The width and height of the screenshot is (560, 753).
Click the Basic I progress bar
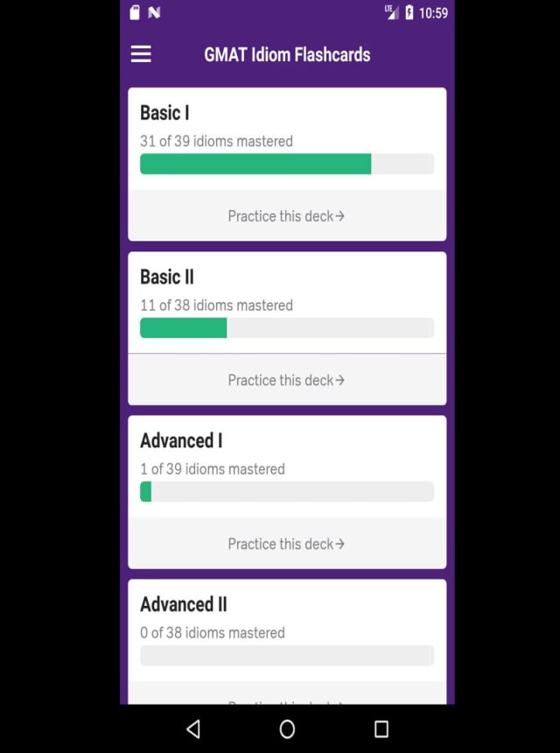coord(287,164)
